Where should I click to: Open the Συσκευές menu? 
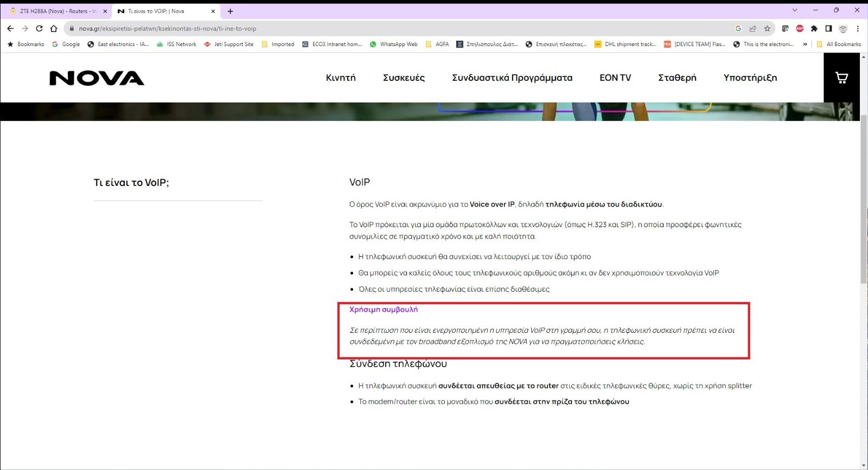click(x=404, y=78)
